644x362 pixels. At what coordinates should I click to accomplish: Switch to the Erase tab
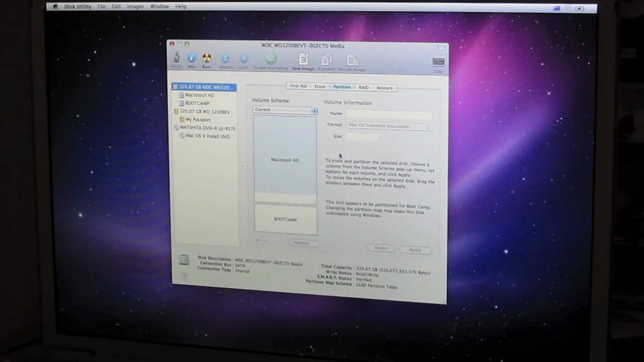[320, 86]
